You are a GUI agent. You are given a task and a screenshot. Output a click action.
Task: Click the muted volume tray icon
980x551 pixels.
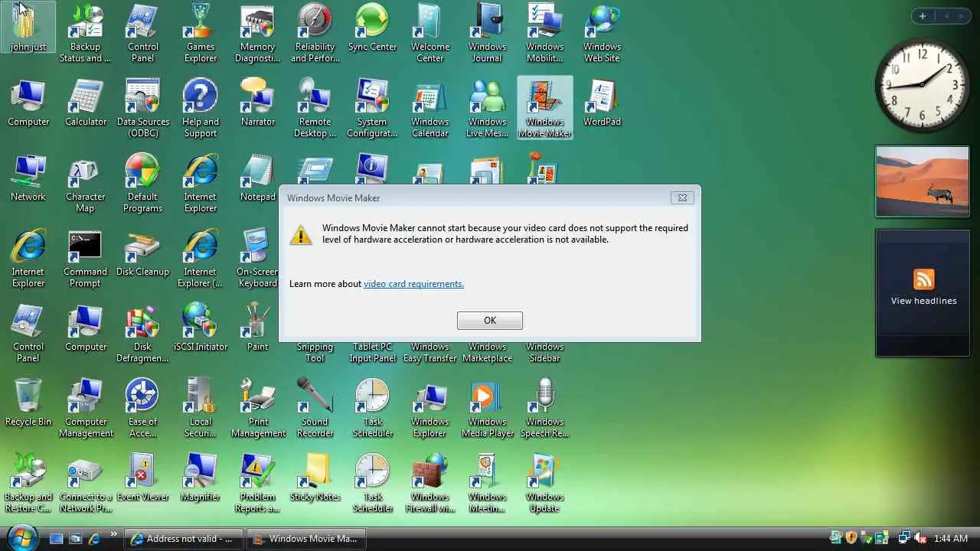[920, 539]
